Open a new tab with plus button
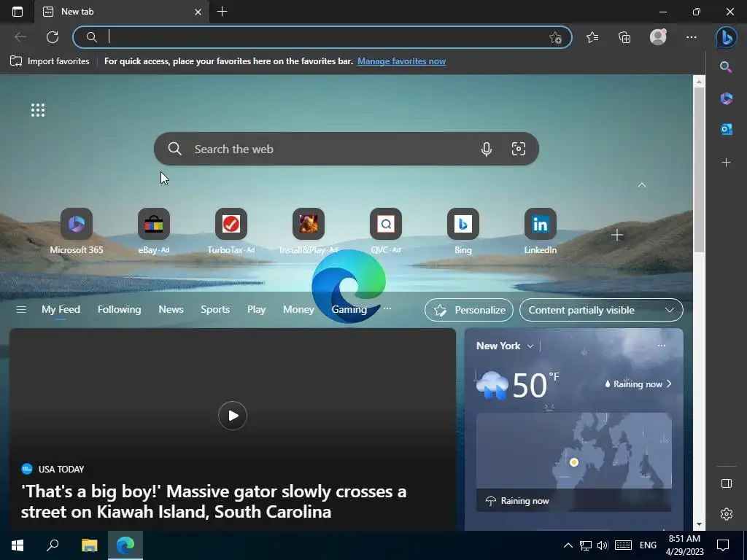Image resolution: width=747 pixels, height=560 pixels. 222,12
